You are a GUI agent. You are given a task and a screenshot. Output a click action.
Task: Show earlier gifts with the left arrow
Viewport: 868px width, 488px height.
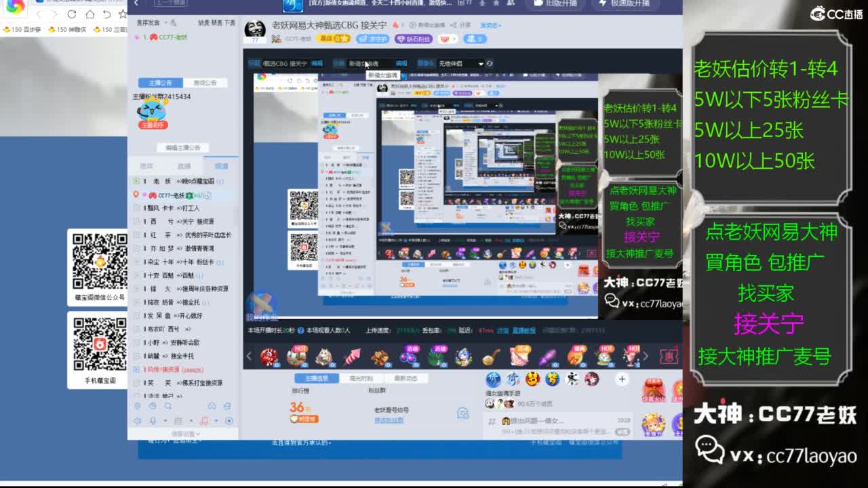pyautogui.click(x=249, y=356)
